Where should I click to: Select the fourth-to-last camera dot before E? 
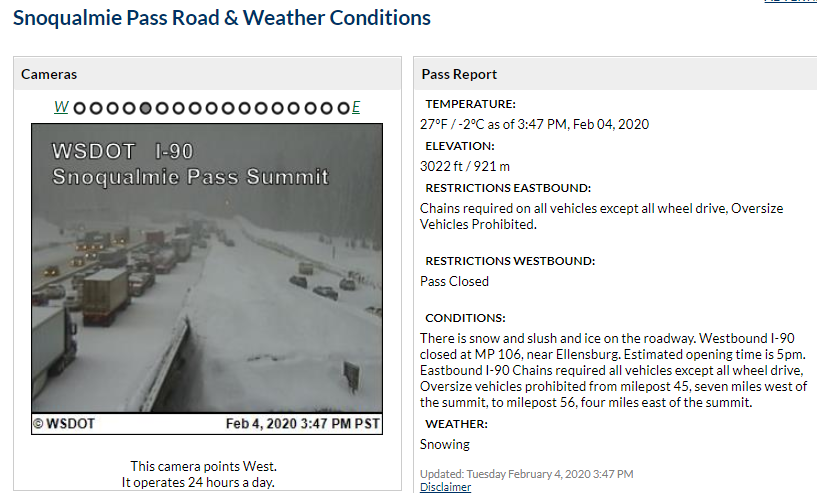294,108
